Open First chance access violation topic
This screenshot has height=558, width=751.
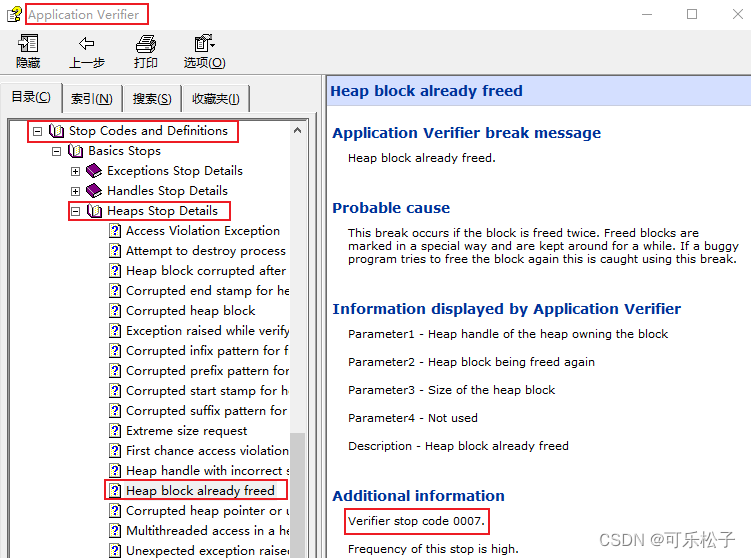click(x=207, y=451)
